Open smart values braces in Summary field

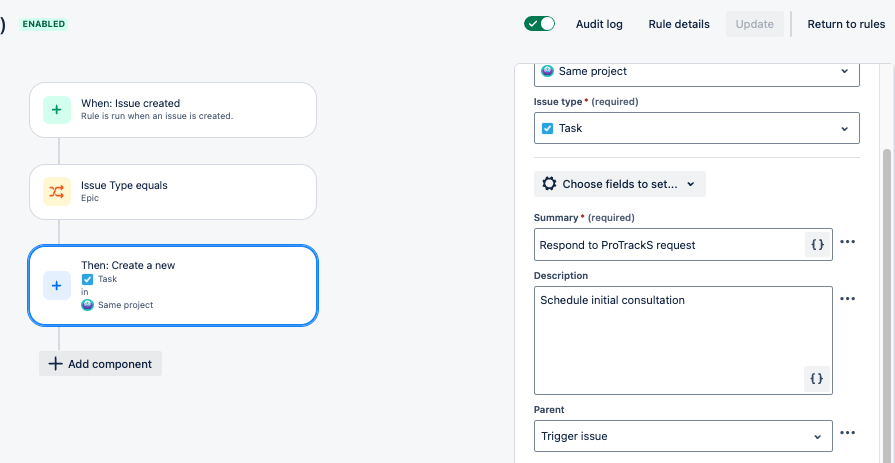(x=817, y=244)
